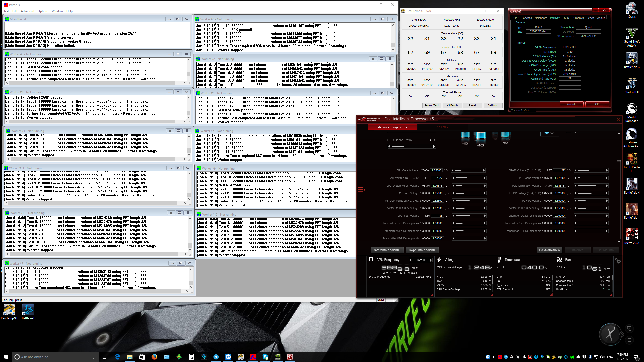Open the Windows Store taskbar icon
This screenshot has width=644, height=362.
pos(142,357)
